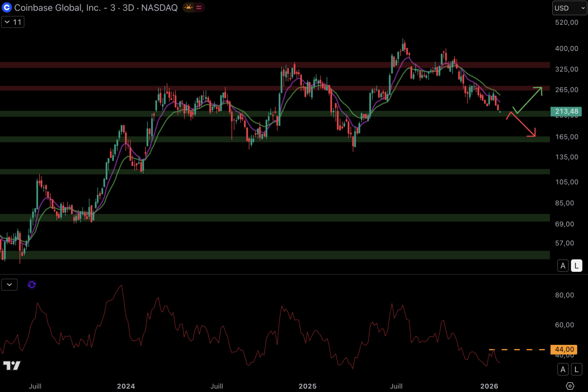Click the pink approximate-equals data icon
588x392 pixels.
click(199, 7)
